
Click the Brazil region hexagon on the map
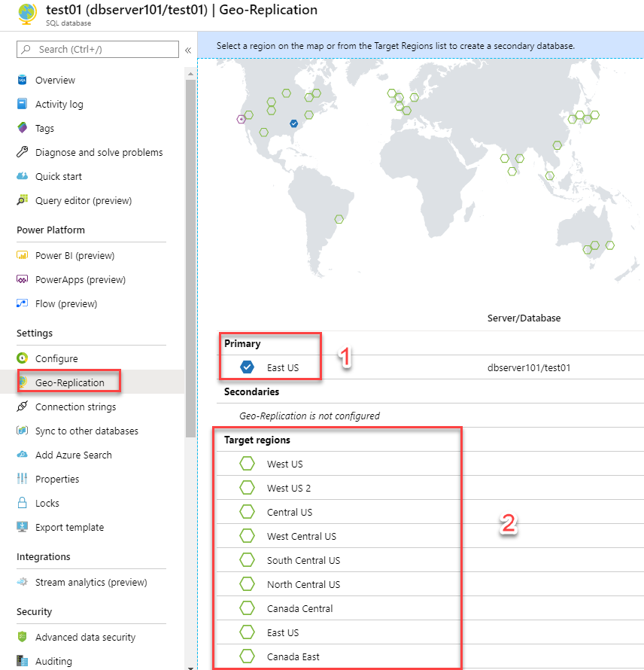339,219
